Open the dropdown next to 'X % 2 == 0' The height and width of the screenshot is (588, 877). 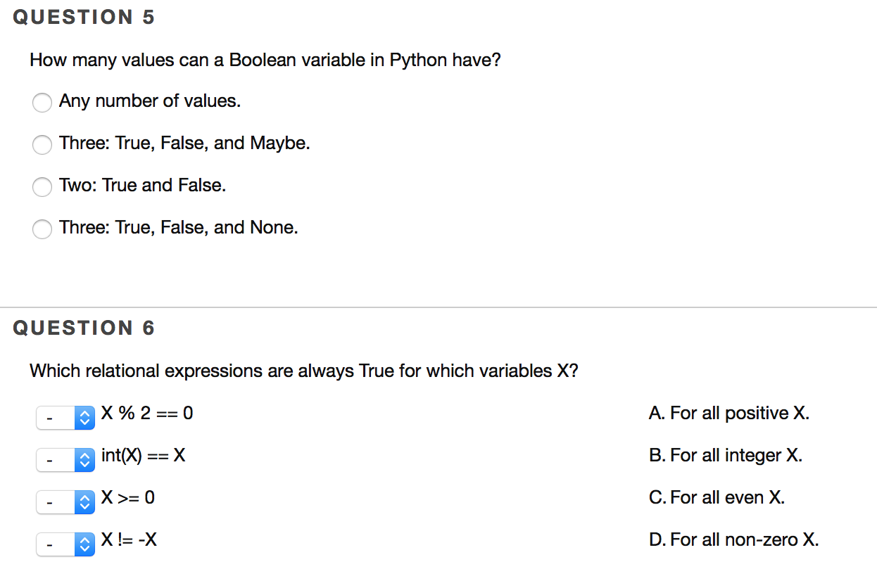click(x=65, y=417)
